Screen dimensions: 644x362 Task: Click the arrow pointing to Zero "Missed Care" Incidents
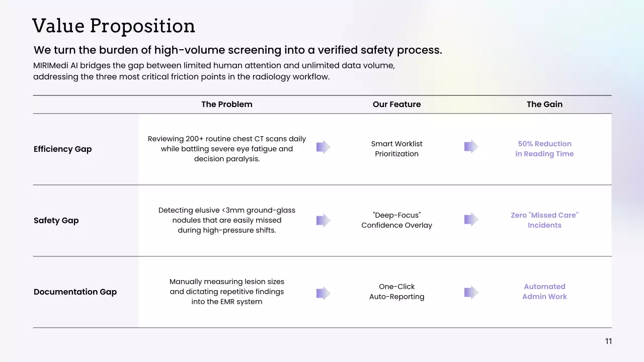click(x=471, y=219)
